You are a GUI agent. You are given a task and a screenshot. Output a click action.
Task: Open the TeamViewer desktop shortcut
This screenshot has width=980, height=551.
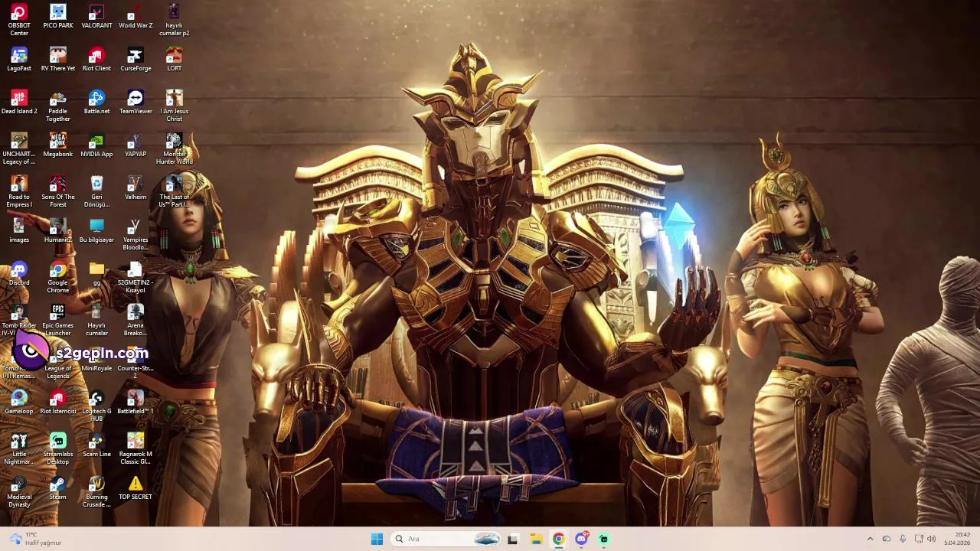click(136, 103)
